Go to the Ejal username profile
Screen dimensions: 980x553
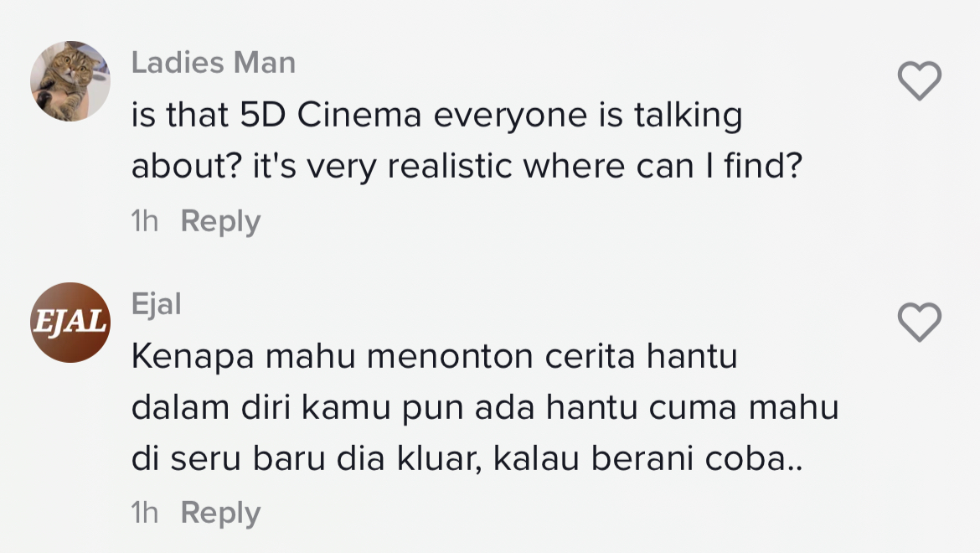pyautogui.click(x=157, y=305)
